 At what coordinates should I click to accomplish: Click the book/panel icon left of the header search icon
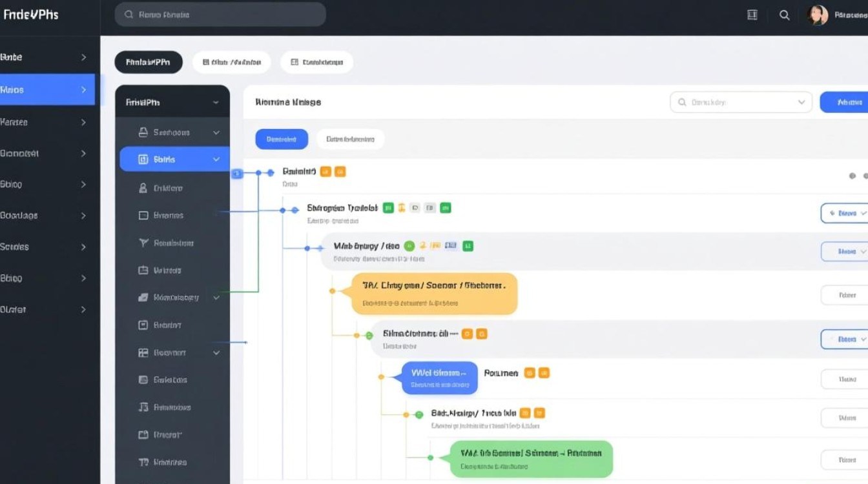coord(752,15)
